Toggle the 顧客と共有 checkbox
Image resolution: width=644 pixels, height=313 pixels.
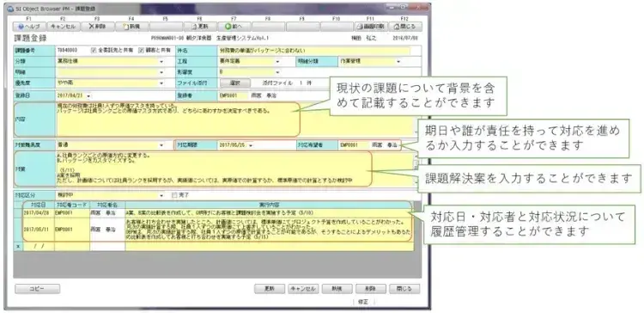coord(141,50)
